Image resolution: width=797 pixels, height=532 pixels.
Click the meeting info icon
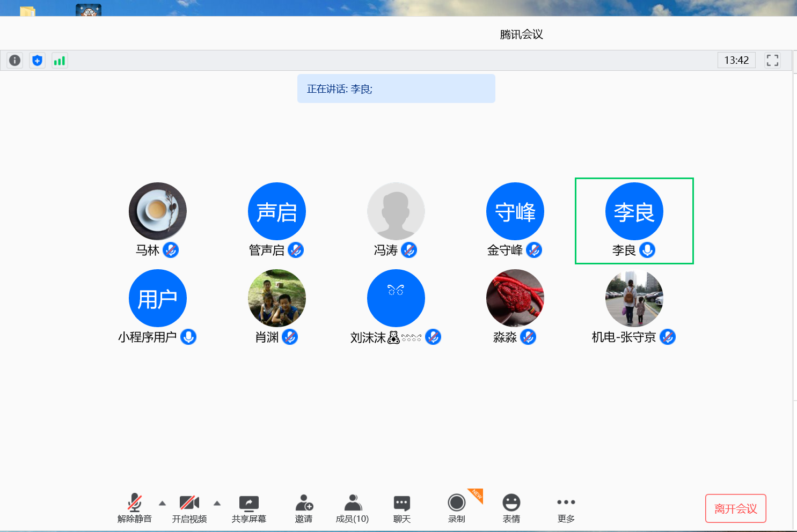15,61
